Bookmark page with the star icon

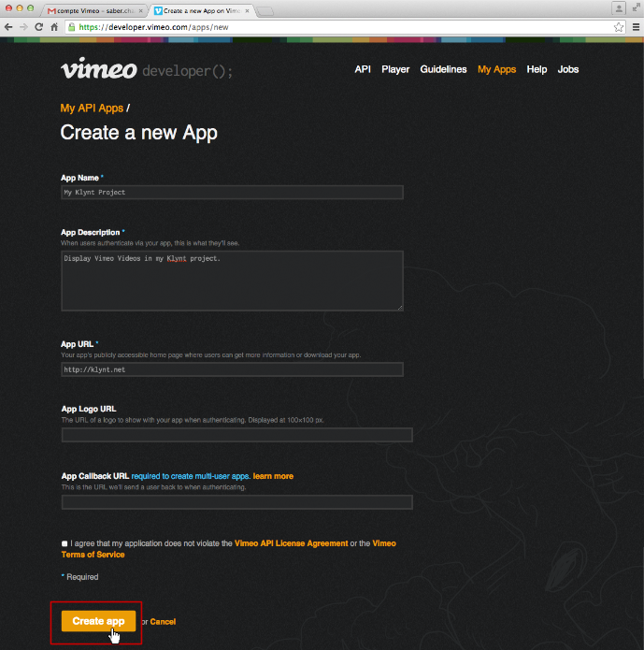(x=619, y=27)
